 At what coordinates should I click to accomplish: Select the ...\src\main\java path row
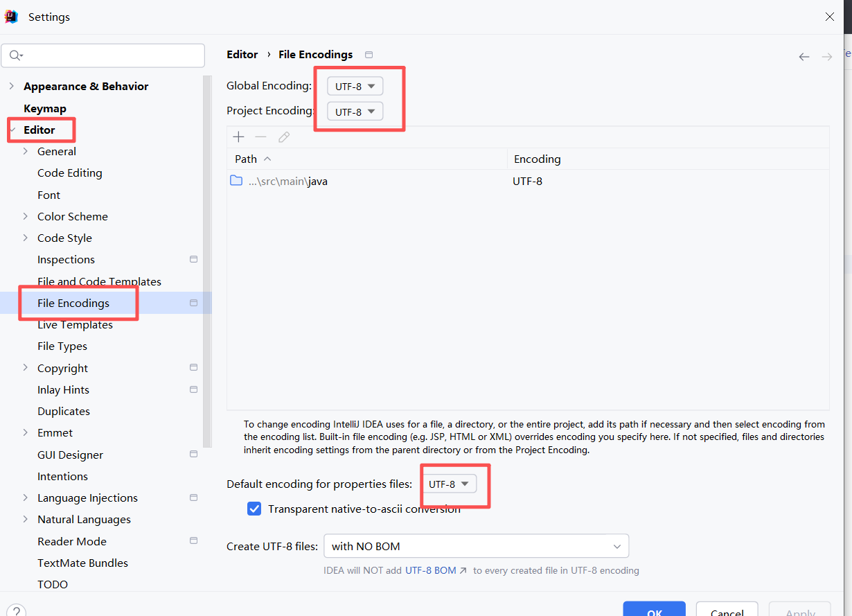[x=528, y=181]
